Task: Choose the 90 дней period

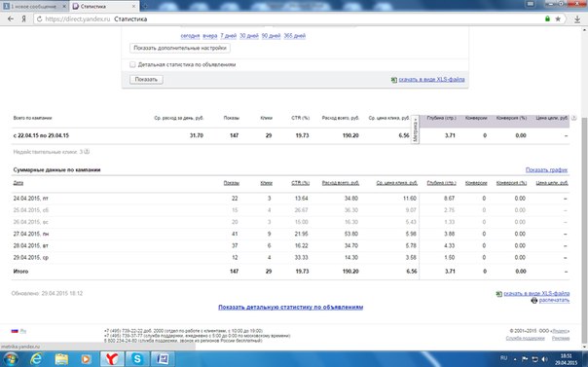Action: coord(272,36)
